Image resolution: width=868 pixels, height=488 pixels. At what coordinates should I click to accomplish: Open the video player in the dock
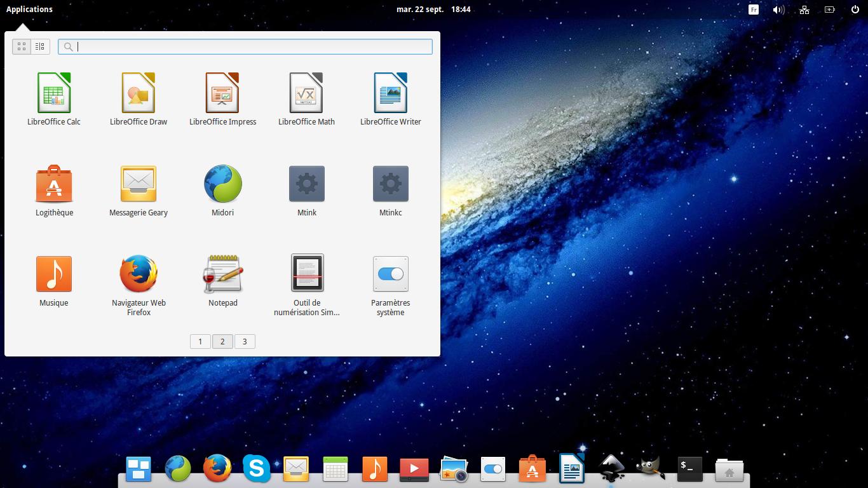click(x=414, y=470)
